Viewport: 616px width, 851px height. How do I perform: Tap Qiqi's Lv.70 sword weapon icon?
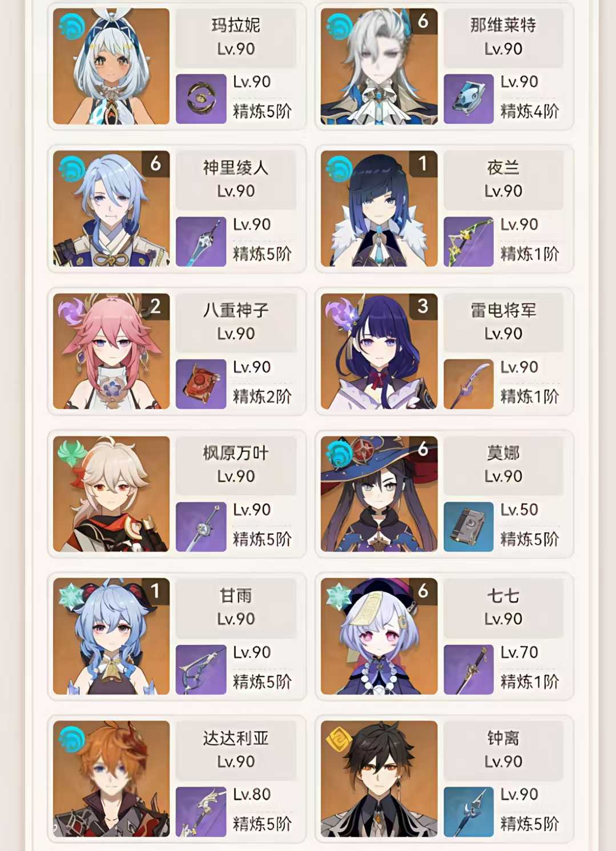click(468, 669)
